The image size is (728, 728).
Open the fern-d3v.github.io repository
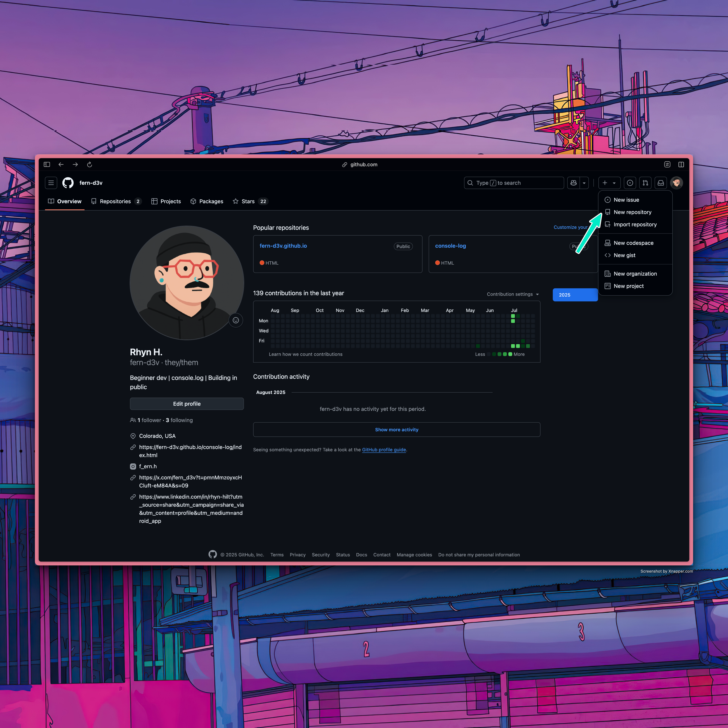click(x=283, y=246)
